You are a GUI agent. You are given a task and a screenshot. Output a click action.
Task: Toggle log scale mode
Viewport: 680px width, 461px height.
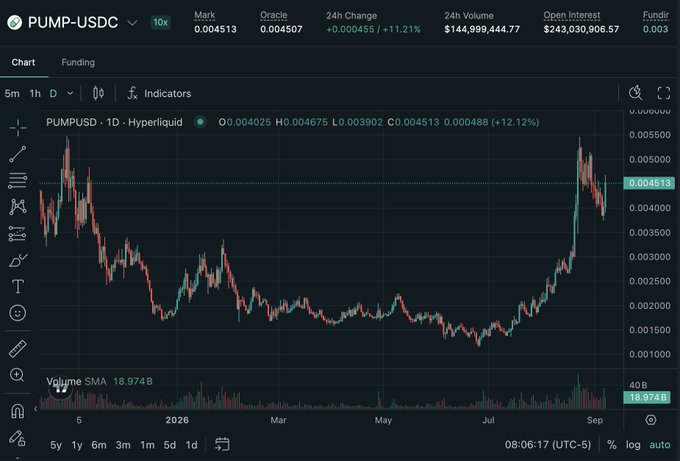point(633,445)
